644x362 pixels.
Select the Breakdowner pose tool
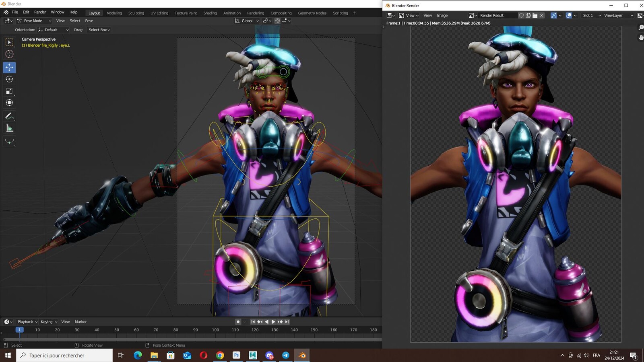click(9, 142)
